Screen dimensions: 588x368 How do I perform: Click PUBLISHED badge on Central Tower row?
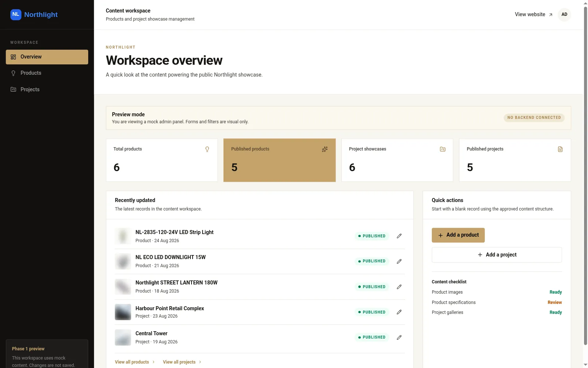coord(372,337)
